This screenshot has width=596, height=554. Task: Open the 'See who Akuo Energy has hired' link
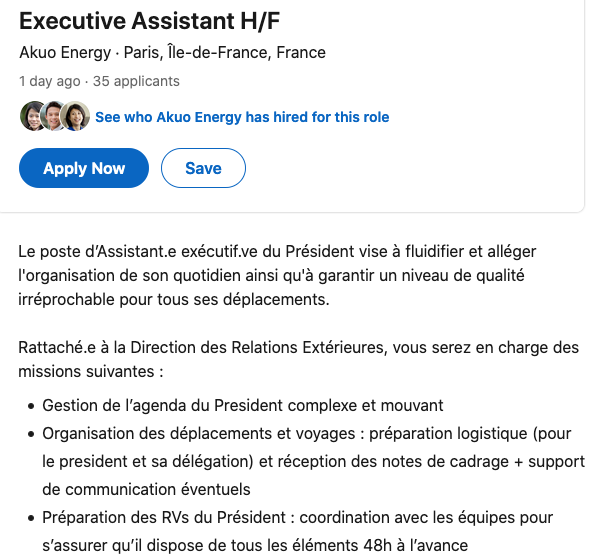[x=242, y=117]
